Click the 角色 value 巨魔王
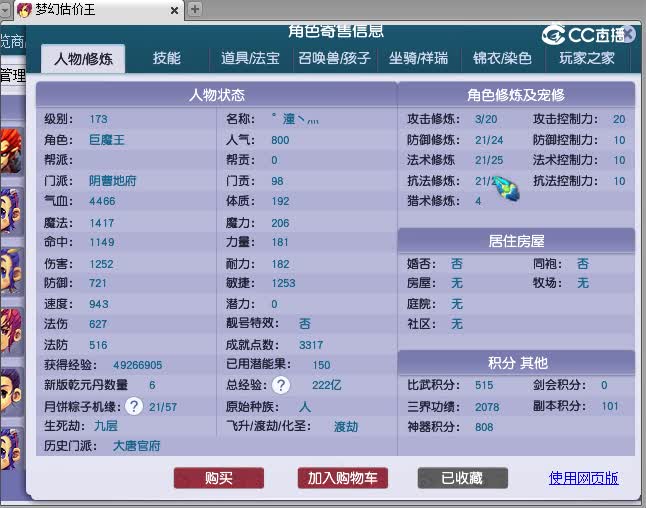Viewport: 646px width, 508px height. (107, 140)
